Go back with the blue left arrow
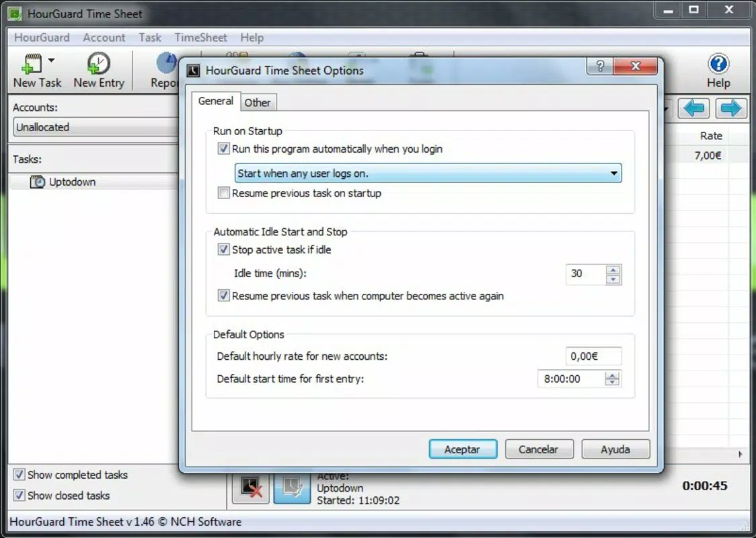The image size is (756, 538). [x=694, y=108]
